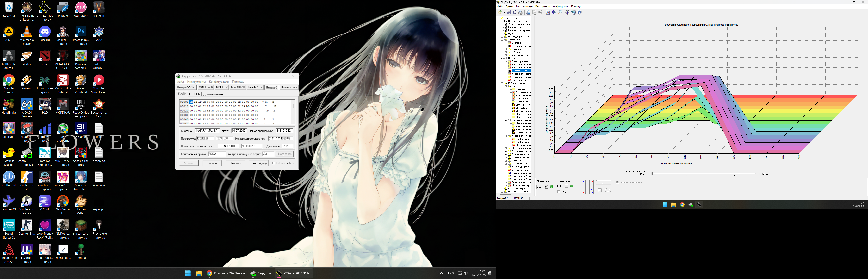Click the blue question mark help icon
Screen dimensions: 868x279
click(x=580, y=12)
